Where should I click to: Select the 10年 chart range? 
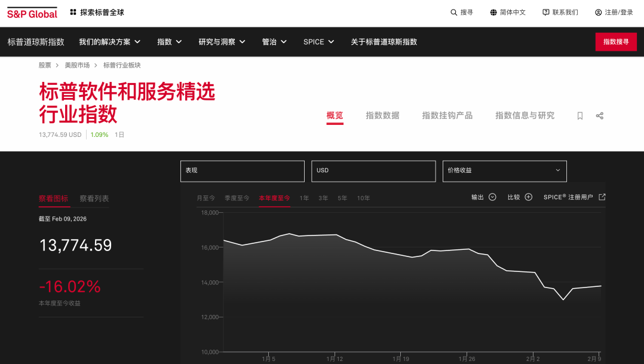tap(363, 198)
